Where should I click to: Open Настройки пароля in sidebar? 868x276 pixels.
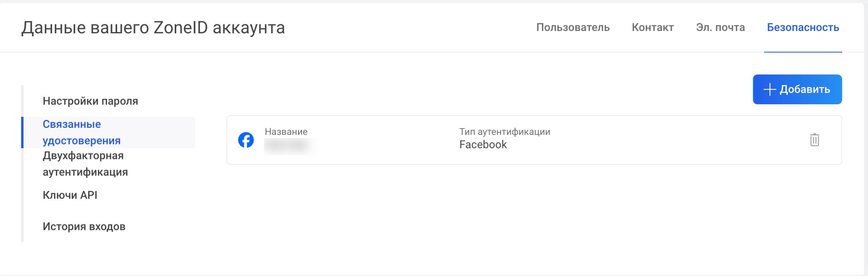(x=90, y=101)
